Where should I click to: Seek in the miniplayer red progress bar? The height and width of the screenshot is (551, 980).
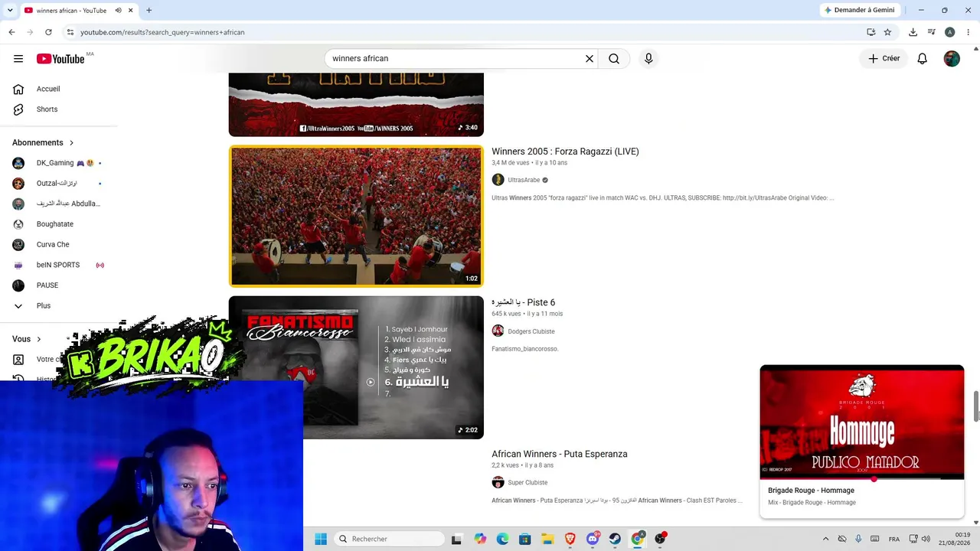click(862, 479)
